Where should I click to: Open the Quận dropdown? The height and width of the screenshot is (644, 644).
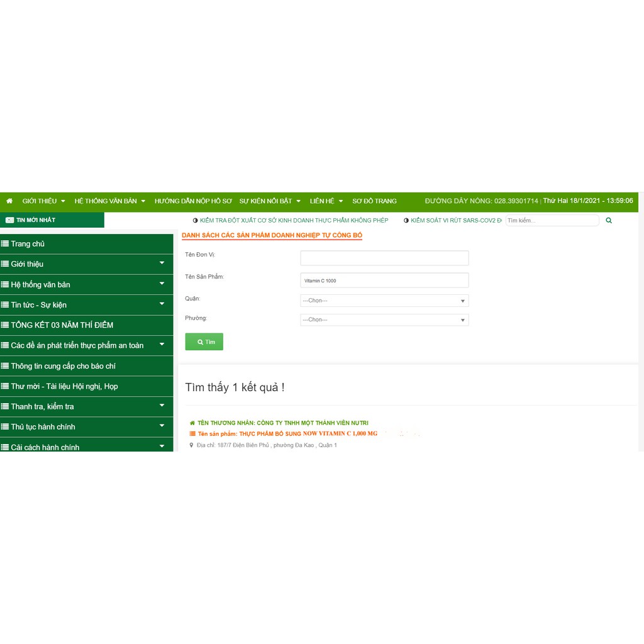pos(384,301)
